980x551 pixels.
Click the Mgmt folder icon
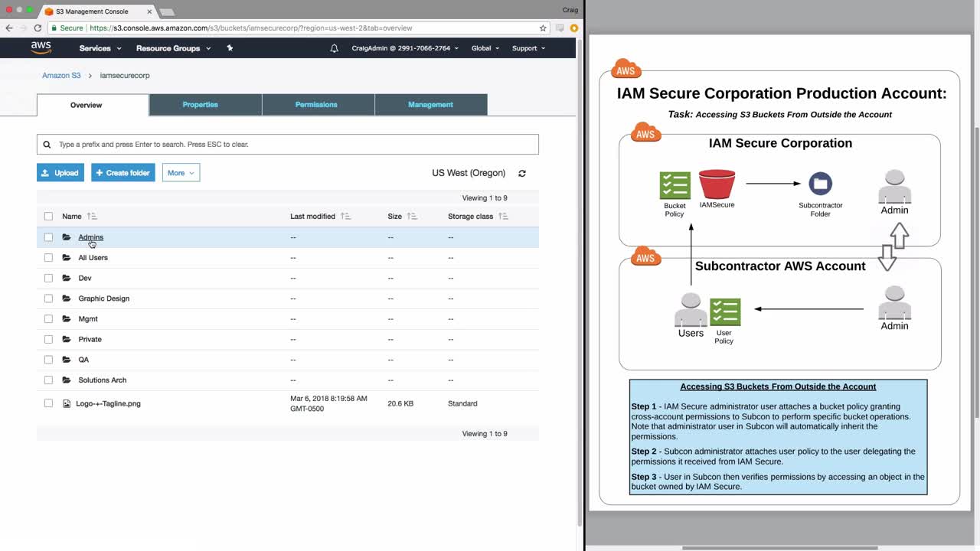click(x=67, y=319)
